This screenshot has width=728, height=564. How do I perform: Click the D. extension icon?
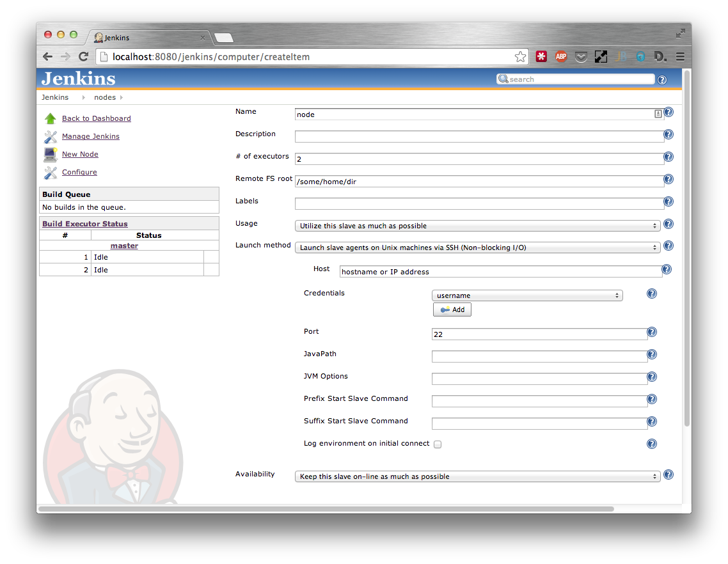coord(660,57)
